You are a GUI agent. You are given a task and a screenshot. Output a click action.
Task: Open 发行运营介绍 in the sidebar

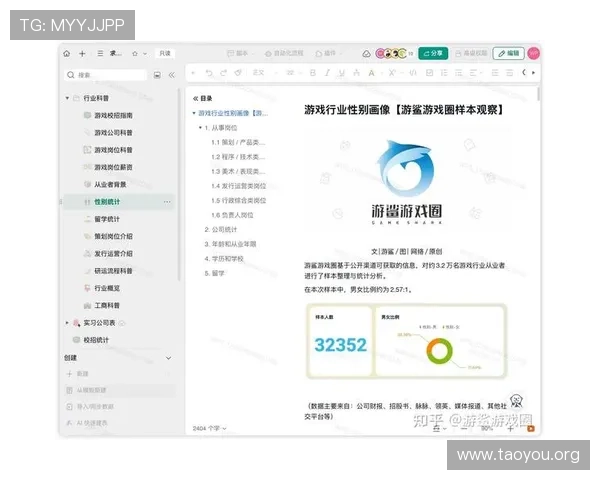pyautogui.click(x=113, y=253)
